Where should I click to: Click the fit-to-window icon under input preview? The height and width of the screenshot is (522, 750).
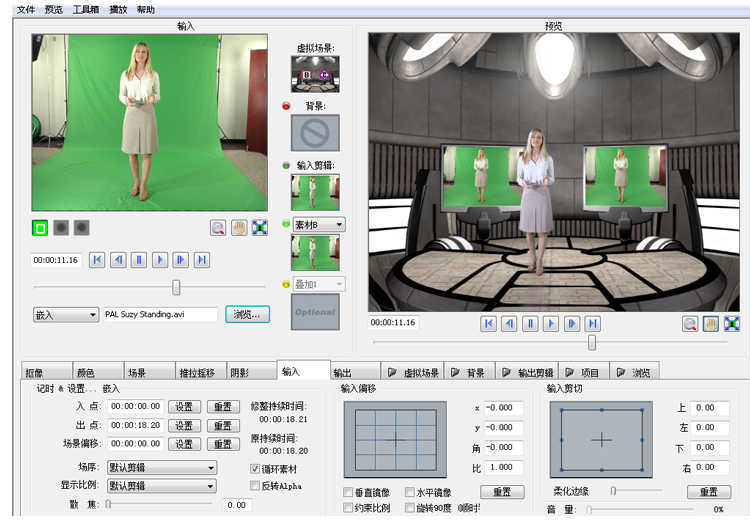tap(260, 228)
